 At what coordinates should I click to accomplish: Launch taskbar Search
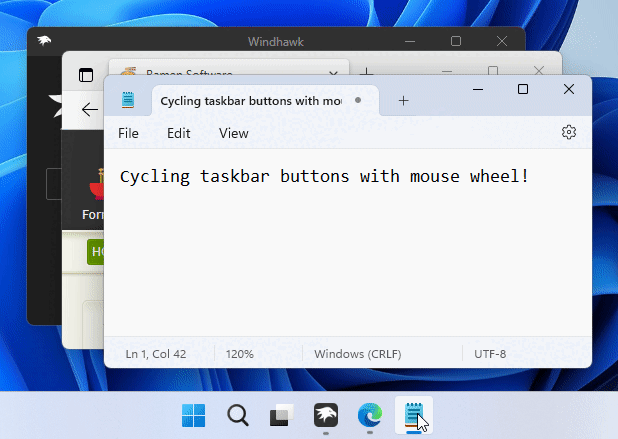(238, 415)
